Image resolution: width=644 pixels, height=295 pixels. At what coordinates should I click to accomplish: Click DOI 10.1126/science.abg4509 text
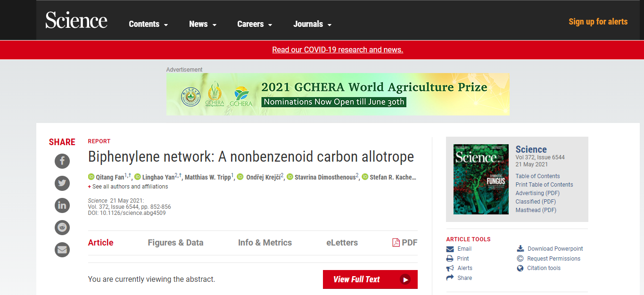(x=127, y=213)
